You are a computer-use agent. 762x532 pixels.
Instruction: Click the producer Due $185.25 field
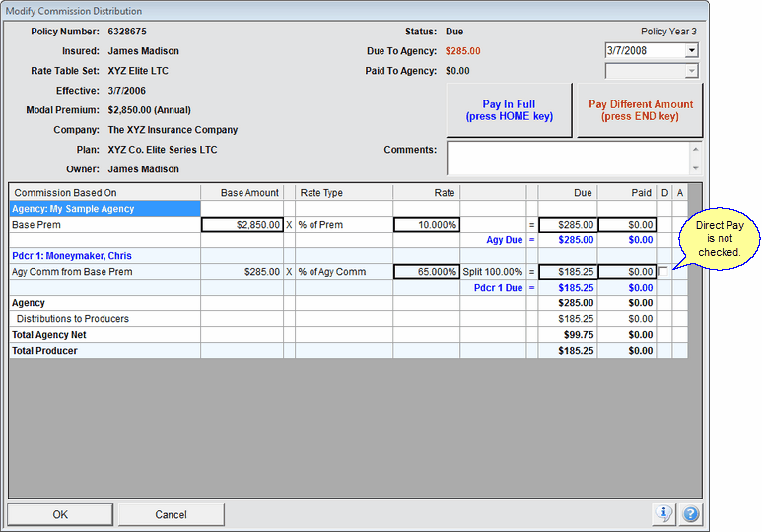click(568, 272)
